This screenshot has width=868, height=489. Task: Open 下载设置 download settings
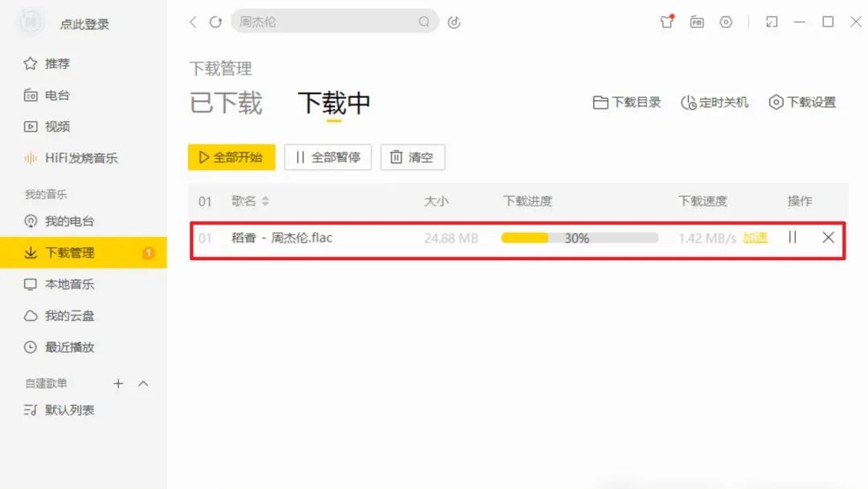pos(802,102)
